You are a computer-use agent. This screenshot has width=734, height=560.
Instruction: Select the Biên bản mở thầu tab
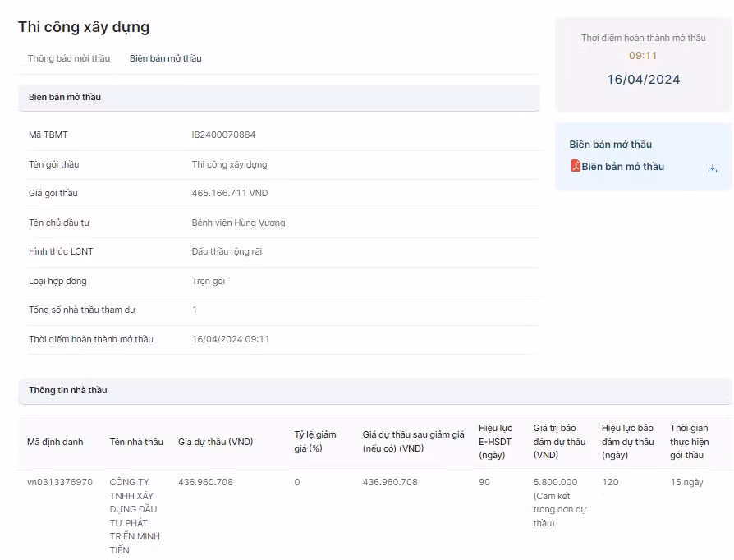pos(165,58)
